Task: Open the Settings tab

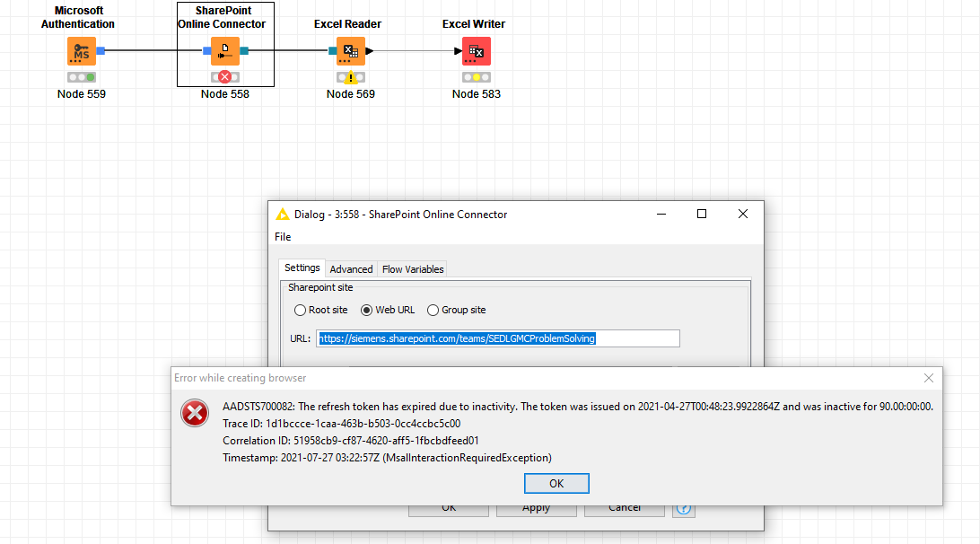Action: pyautogui.click(x=302, y=268)
